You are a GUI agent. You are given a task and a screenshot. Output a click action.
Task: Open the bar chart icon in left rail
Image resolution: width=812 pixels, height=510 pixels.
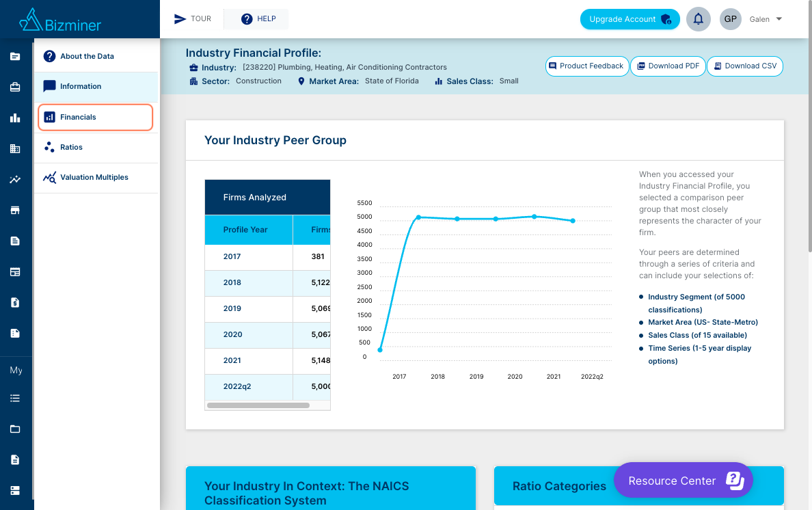[15, 118]
